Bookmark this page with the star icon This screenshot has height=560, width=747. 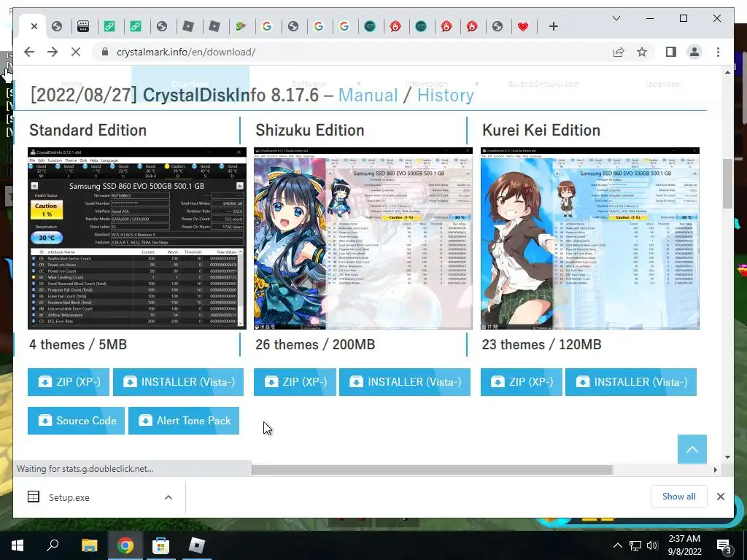pyautogui.click(x=642, y=52)
